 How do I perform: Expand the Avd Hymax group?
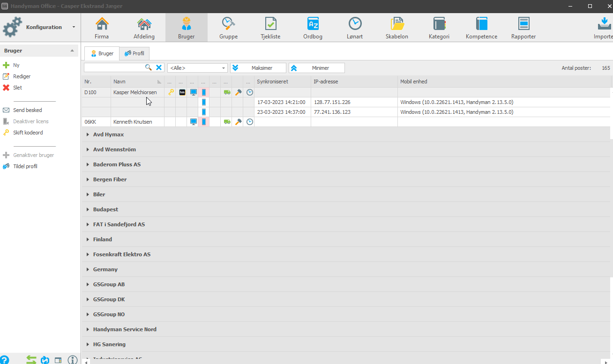tap(88, 134)
